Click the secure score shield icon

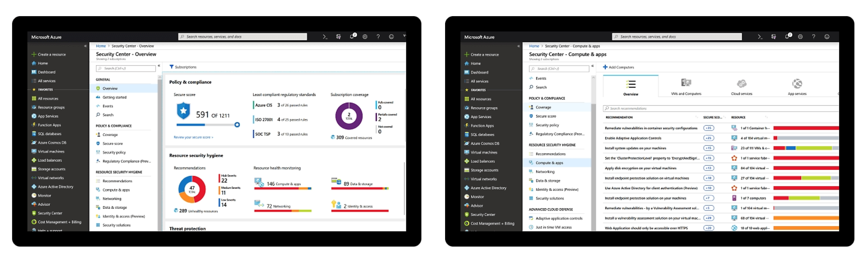183,111
